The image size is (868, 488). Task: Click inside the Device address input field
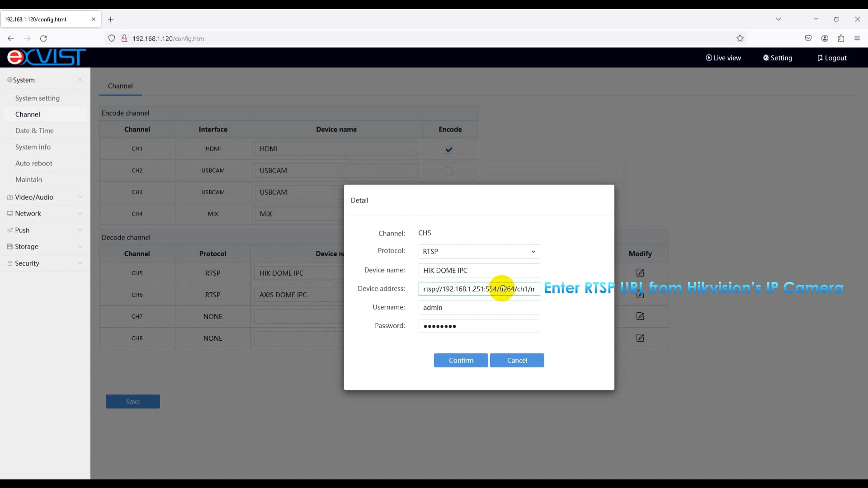(479, 289)
